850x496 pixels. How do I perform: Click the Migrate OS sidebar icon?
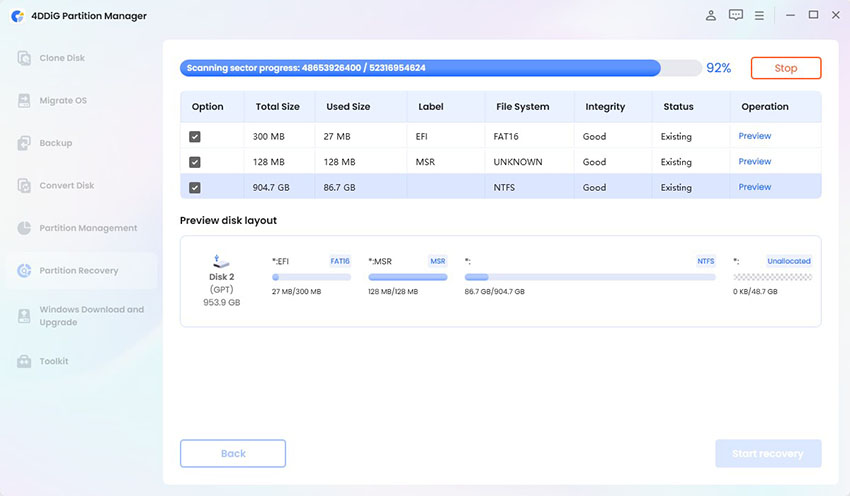coord(24,101)
